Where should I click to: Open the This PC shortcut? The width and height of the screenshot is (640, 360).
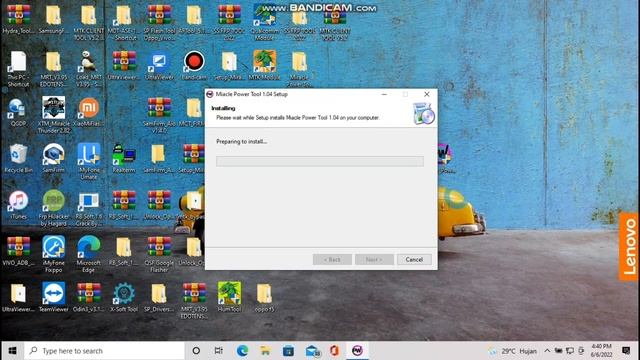[x=18, y=69]
